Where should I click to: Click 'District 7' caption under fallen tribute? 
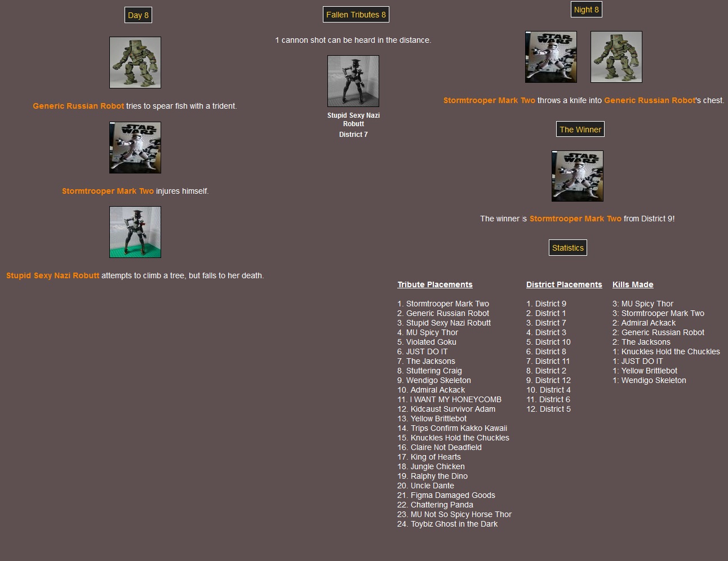[353, 135]
